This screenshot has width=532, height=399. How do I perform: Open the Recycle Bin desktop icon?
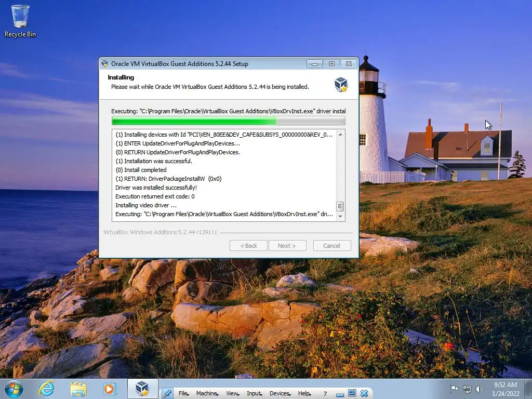[x=20, y=21]
